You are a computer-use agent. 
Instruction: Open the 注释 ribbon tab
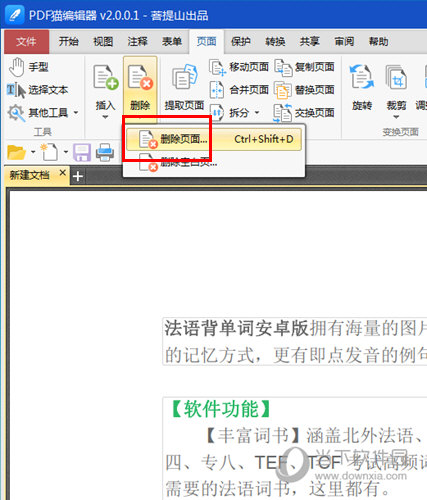[x=137, y=42]
